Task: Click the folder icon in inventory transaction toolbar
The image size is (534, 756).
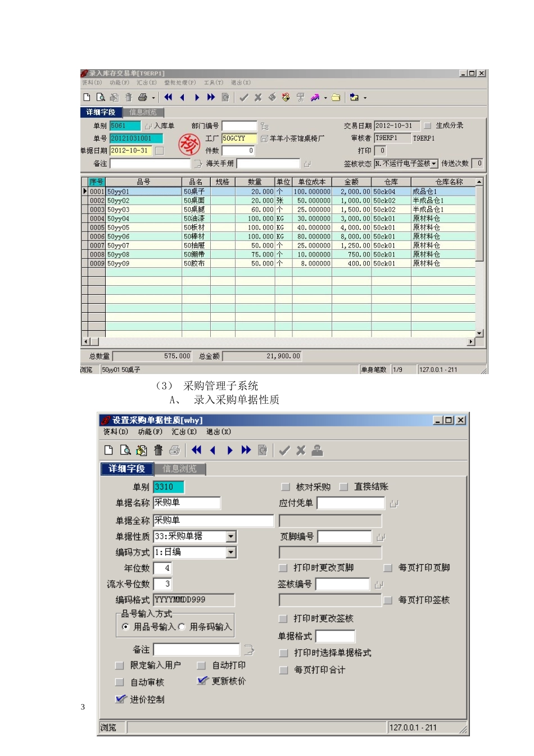Action: [336, 97]
